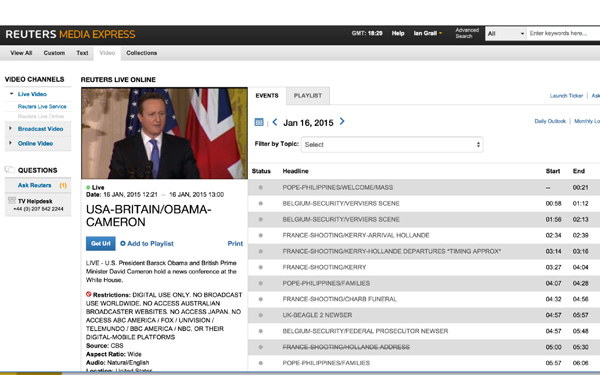Image resolution: width=600 pixels, height=375 pixels.
Task: Click status dot for FRANCE-SHOOTING/CHARB FUNERAL
Action: coord(261,299)
